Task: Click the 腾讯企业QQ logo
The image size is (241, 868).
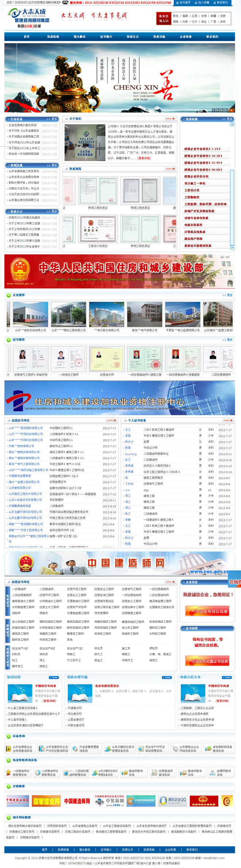Action: pos(173,801)
